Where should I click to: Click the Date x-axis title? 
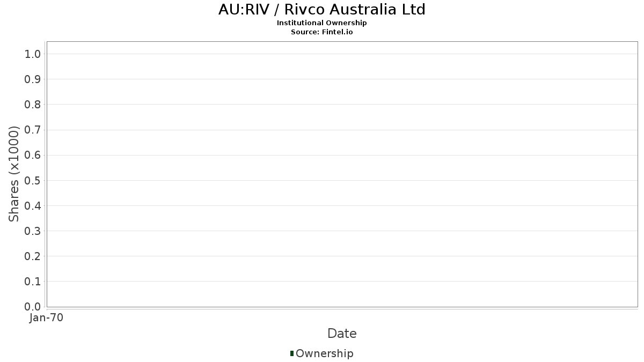(342, 334)
